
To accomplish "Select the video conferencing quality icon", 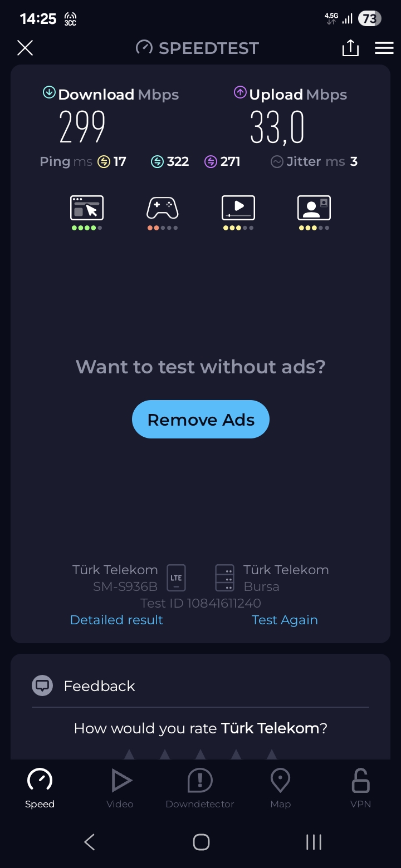I will pos(314,208).
